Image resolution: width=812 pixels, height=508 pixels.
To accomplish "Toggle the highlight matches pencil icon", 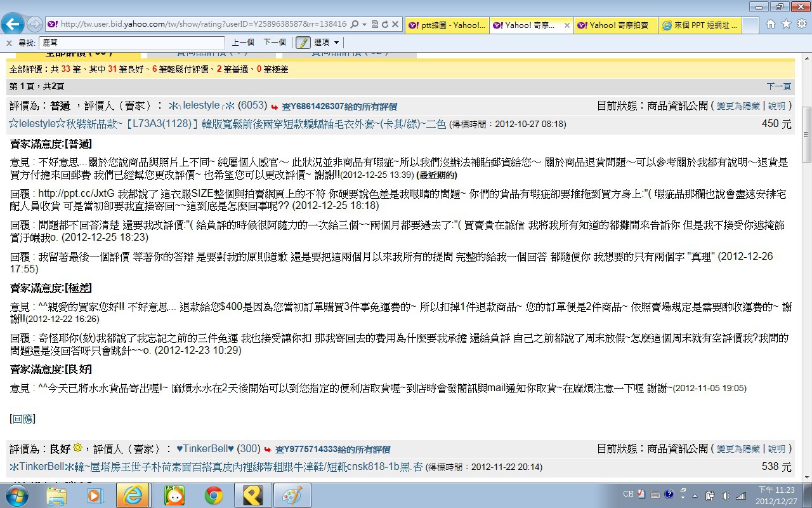I will click(x=303, y=43).
